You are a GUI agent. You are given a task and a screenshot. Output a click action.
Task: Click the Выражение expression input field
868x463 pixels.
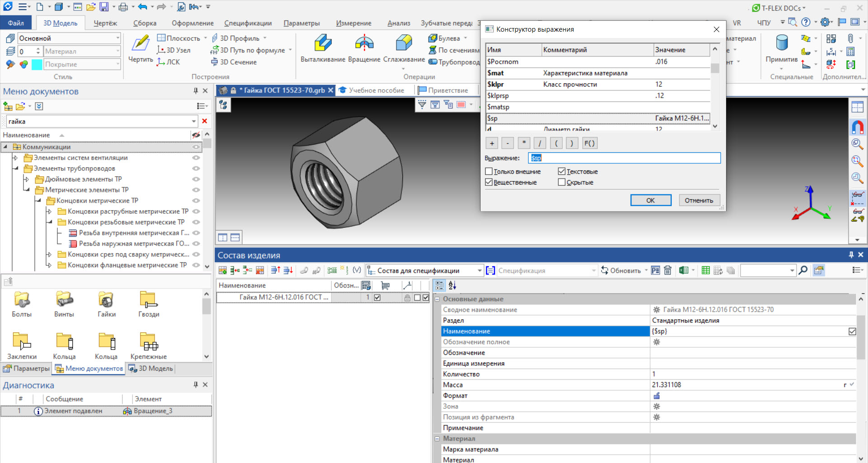(624, 158)
